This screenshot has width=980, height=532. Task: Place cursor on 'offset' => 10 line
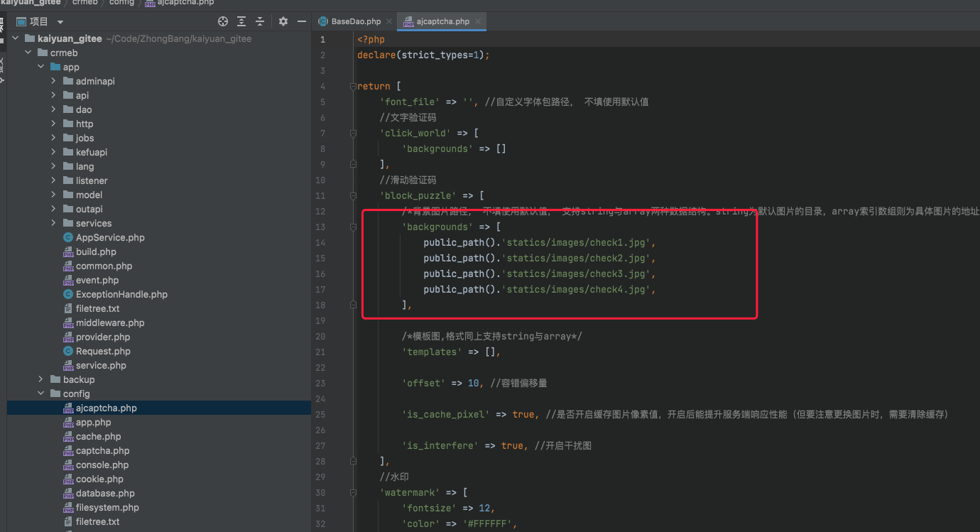pos(474,384)
